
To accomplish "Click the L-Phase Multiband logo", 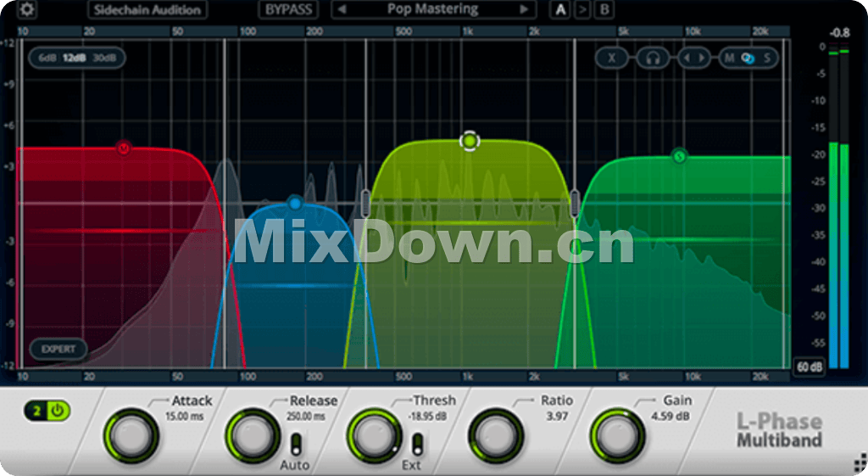I will point(779,430).
